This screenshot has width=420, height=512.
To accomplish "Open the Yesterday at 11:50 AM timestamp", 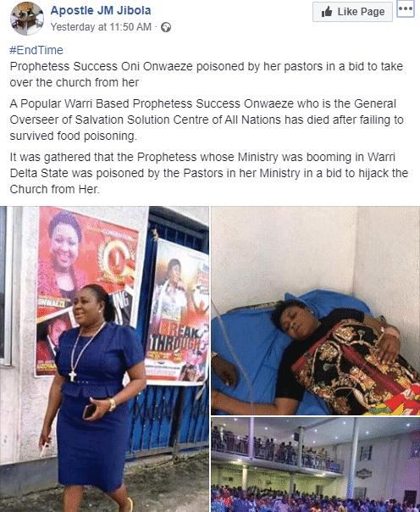I will click(x=101, y=27).
